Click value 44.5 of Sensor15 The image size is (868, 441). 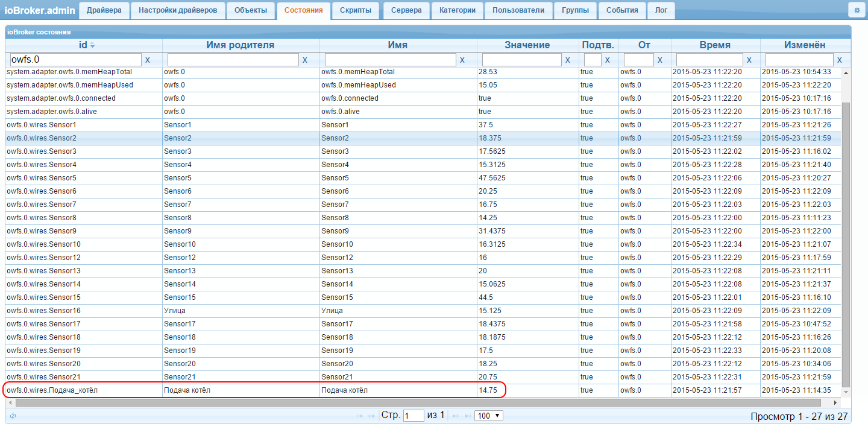click(x=486, y=297)
